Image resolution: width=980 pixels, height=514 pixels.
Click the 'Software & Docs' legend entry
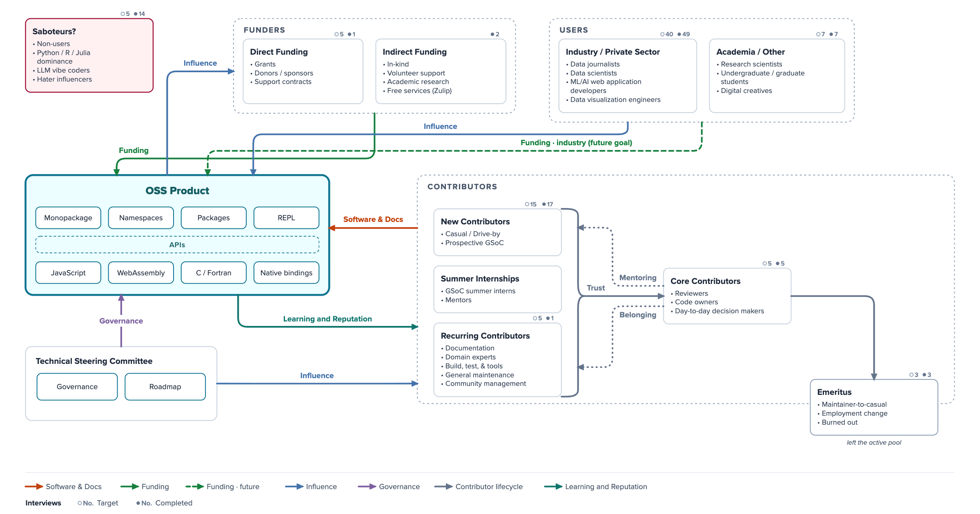63,487
